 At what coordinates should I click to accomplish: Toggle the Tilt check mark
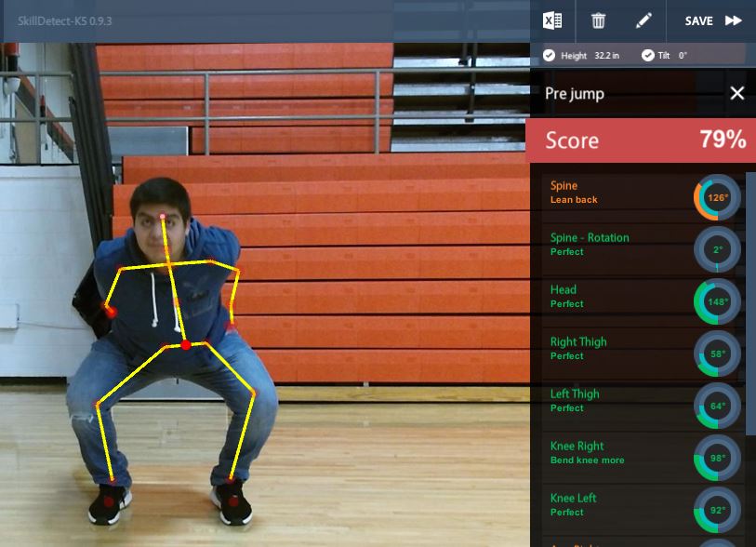click(647, 56)
